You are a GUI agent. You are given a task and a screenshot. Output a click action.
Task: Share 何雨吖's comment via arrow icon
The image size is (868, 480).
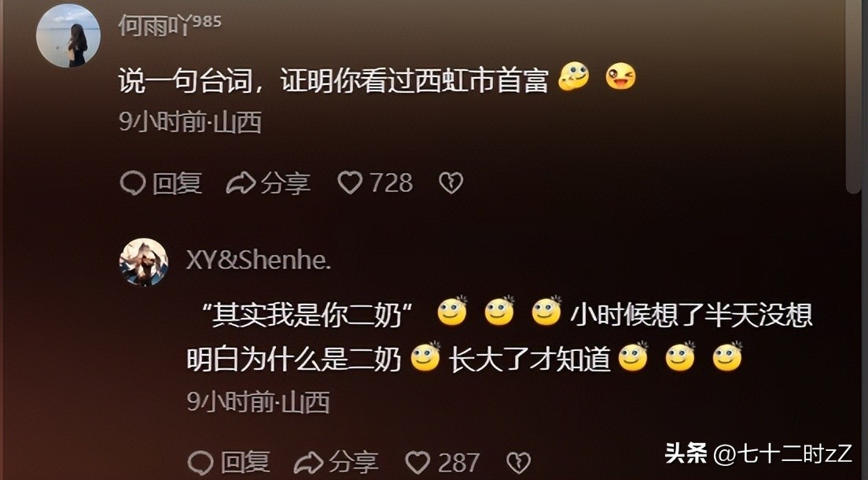pyautogui.click(x=241, y=183)
